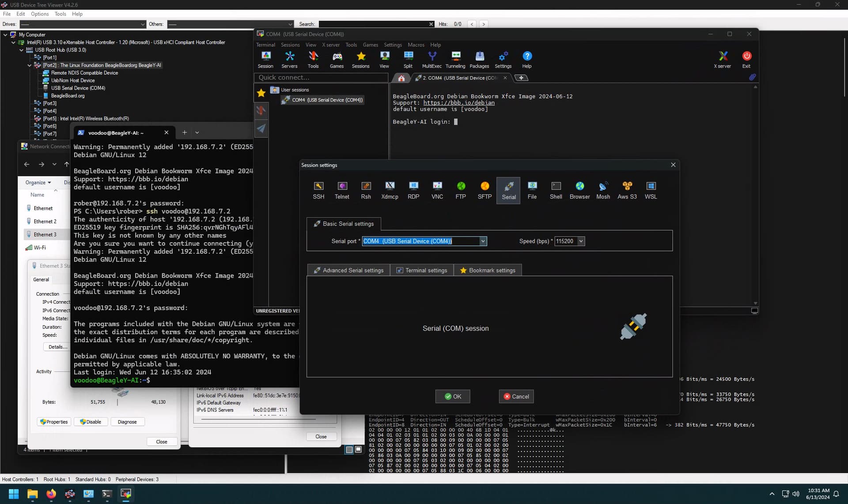The width and height of the screenshot is (848, 504).
Task: Open PowerShell tab list dropdown arrow
Action: click(197, 132)
